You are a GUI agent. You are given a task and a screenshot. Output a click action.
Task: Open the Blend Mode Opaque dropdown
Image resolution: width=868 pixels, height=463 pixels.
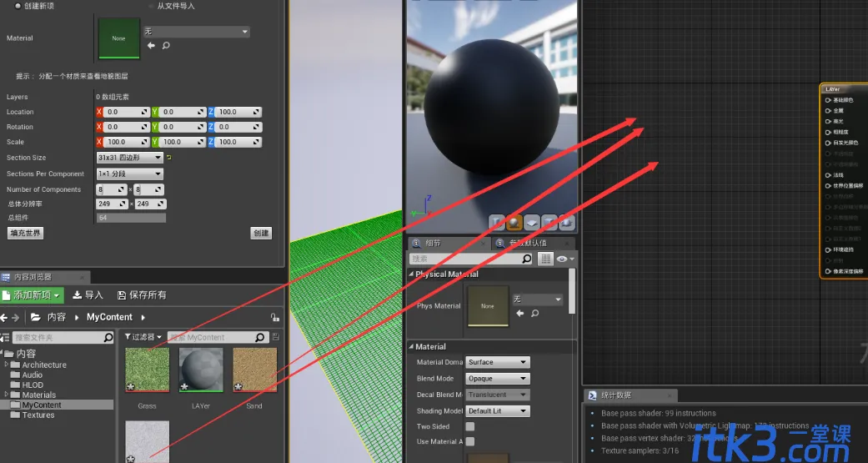[498, 378]
